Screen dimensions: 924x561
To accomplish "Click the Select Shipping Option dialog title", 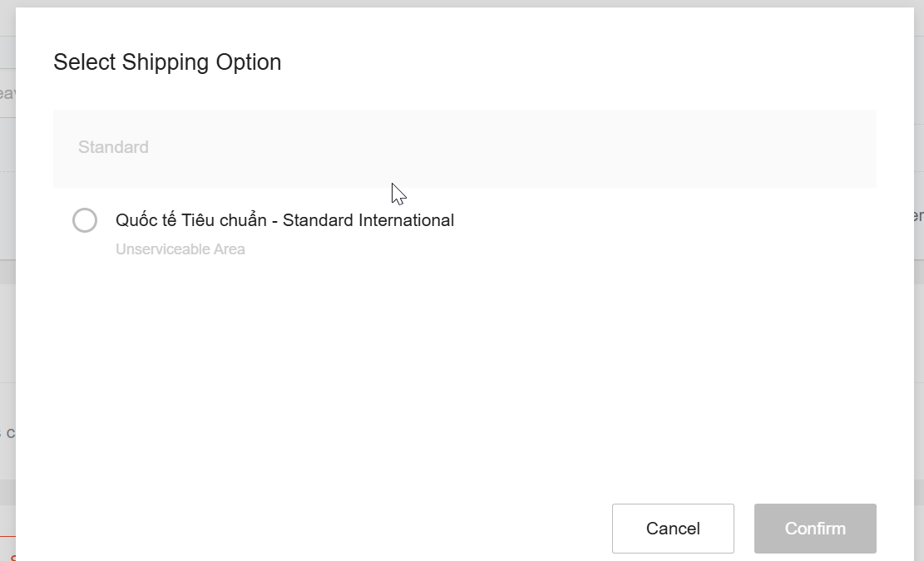I will click(167, 62).
